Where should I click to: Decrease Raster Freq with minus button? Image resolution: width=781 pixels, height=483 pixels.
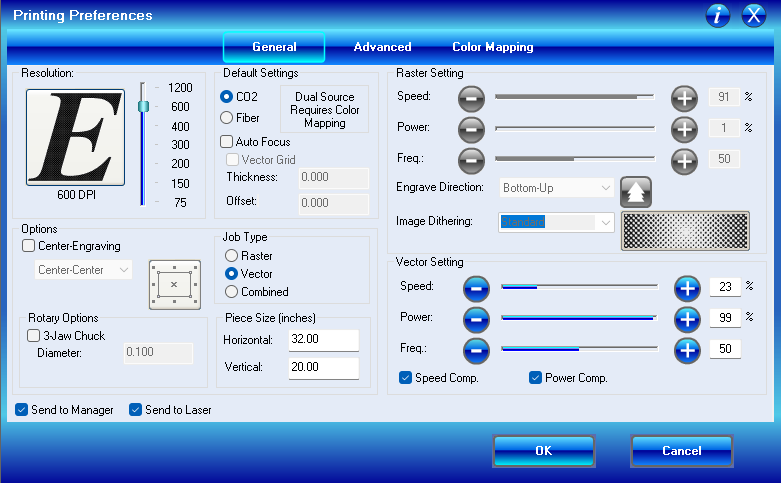tap(471, 161)
